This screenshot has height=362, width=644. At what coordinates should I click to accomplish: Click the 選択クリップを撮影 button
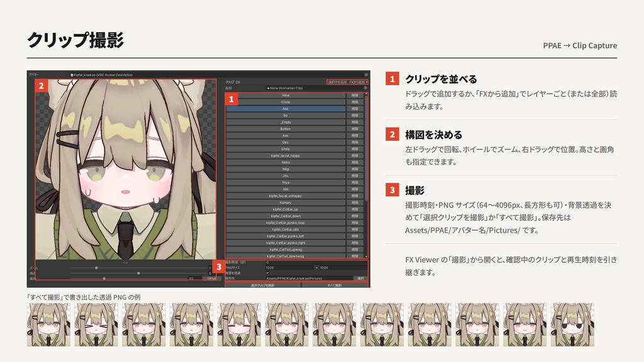(263, 285)
